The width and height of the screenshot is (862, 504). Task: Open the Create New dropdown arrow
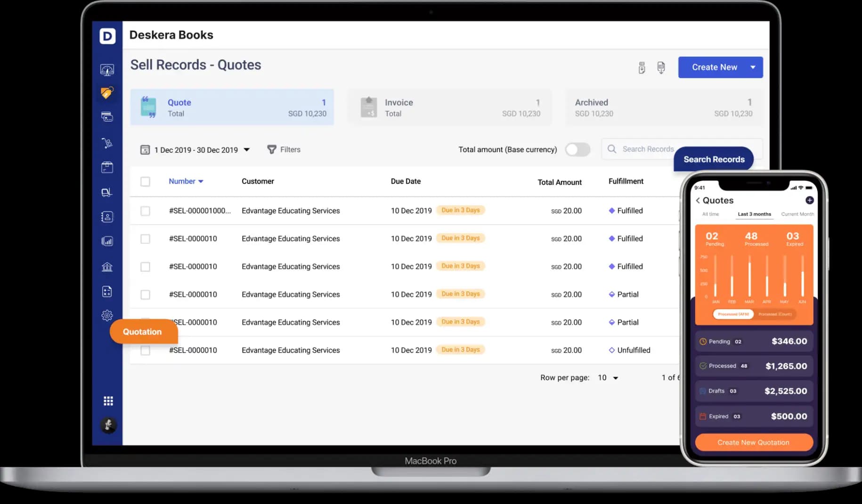(x=753, y=67)
